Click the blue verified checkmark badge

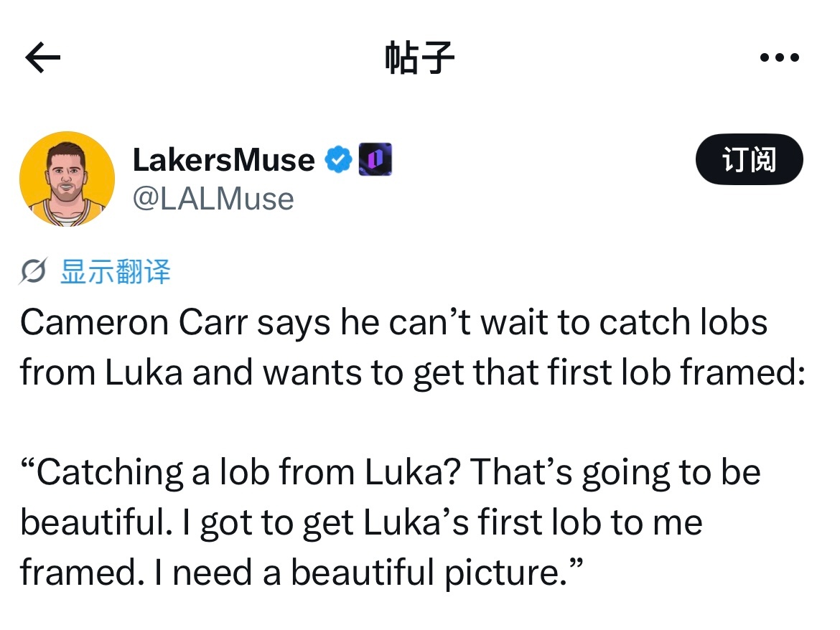[x=339, y=159]
